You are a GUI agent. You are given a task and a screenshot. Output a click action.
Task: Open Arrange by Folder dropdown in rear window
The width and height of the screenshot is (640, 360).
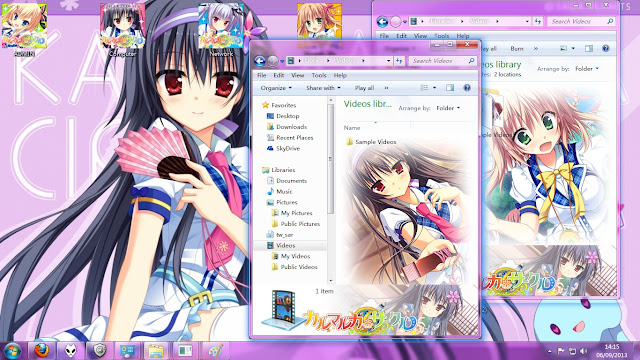point(587,69)
